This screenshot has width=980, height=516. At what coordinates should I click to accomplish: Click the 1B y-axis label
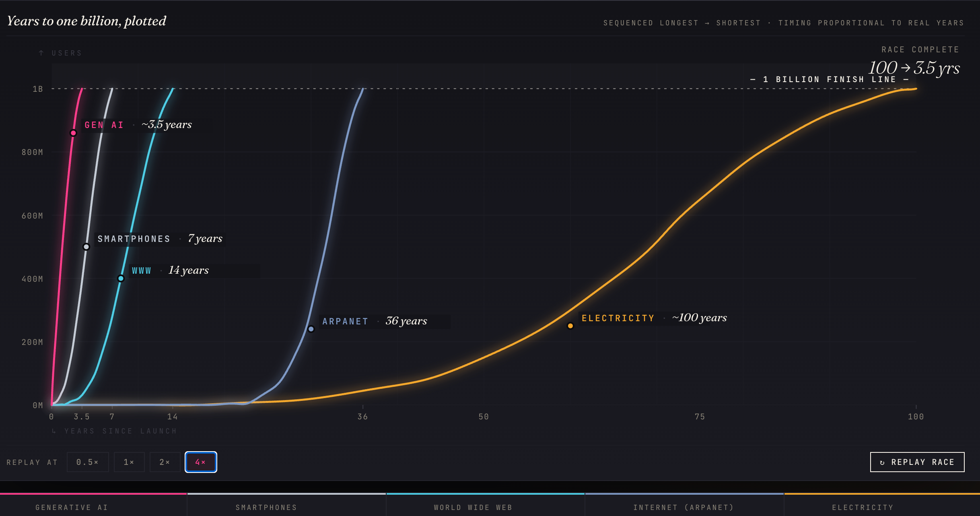[x=38, y=89]
